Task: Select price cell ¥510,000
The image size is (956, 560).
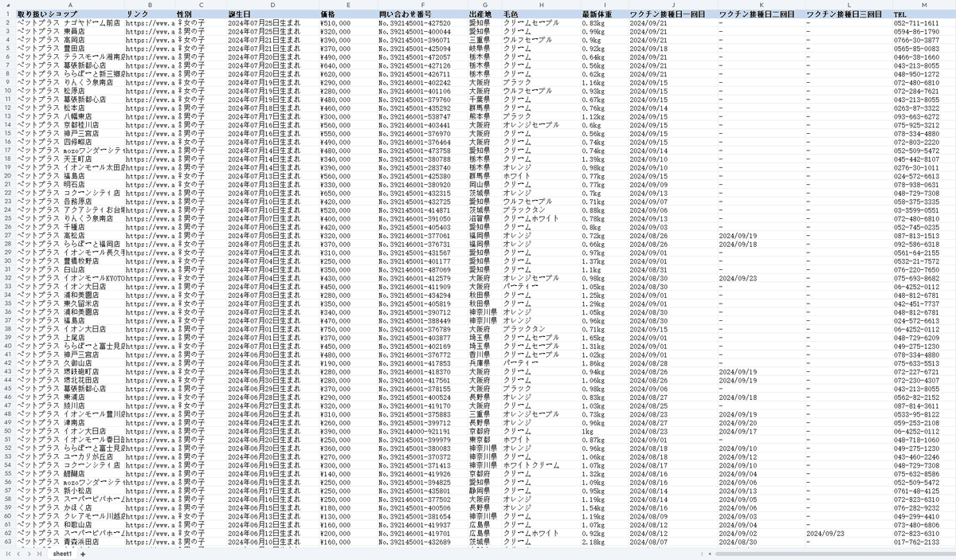Action: coord(348,23)
